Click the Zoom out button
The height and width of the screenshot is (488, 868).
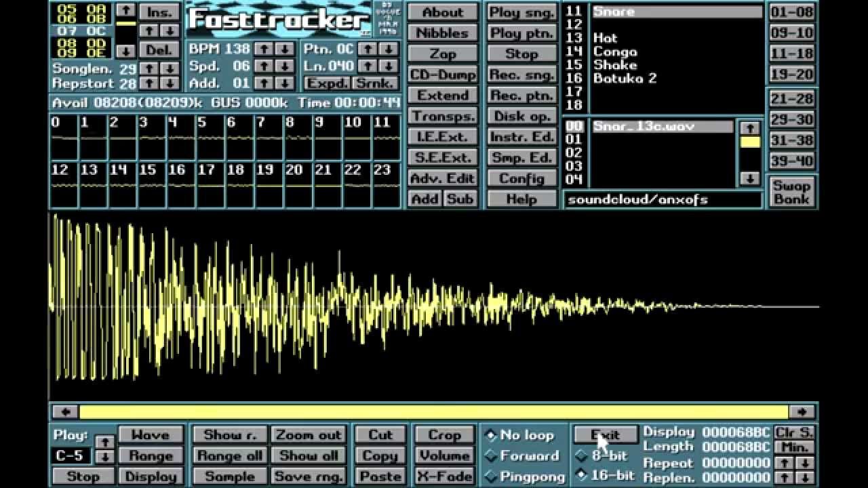[x=309, y=435]
